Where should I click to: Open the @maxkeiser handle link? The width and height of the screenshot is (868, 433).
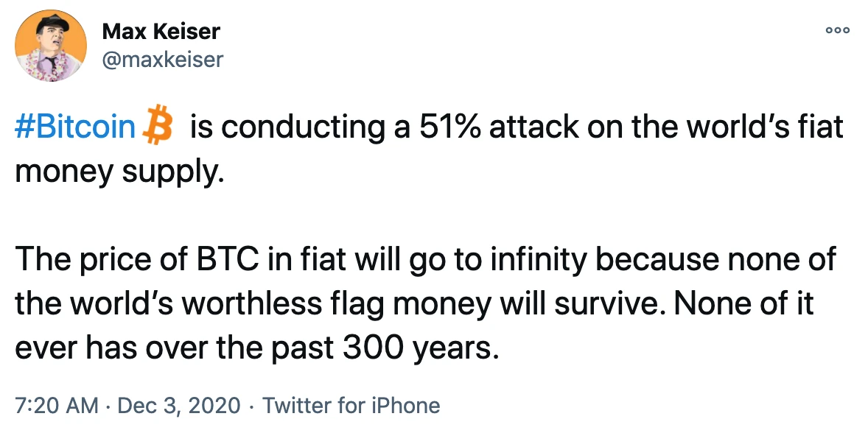tap(163, 59)
